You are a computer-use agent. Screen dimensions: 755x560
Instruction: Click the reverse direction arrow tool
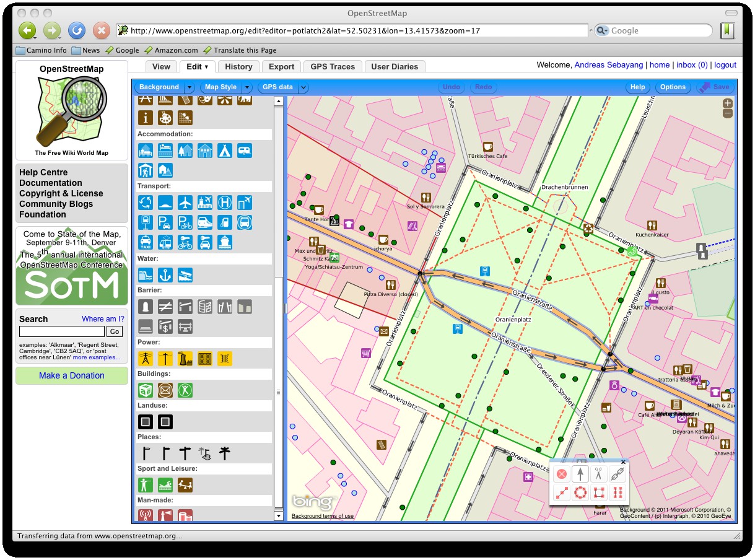[580, 474]
